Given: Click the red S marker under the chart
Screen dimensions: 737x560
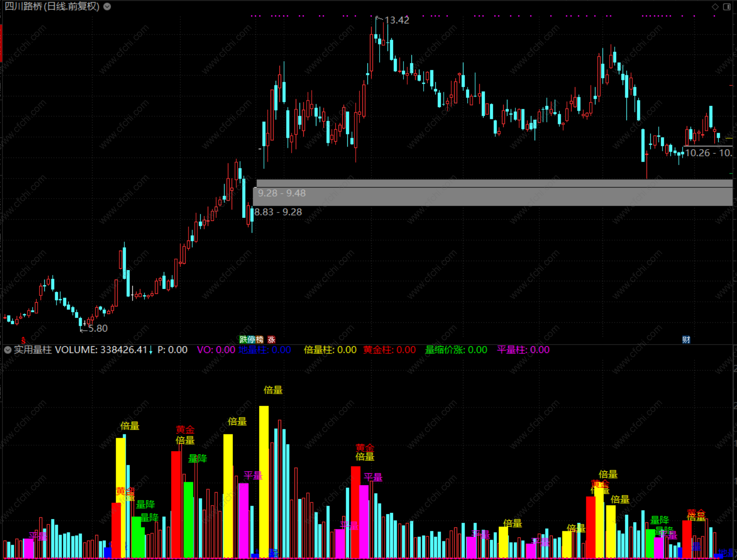Looking at the screenshot, I should click(x=23, y=341).
